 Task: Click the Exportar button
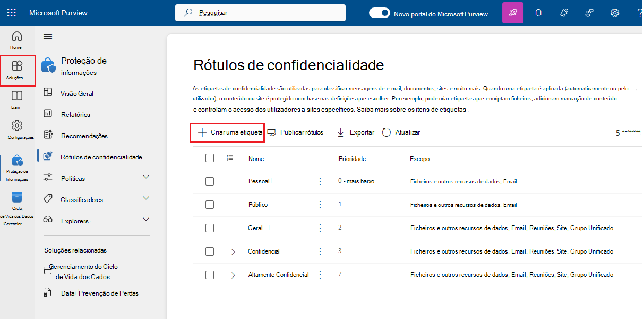[356, 132]
